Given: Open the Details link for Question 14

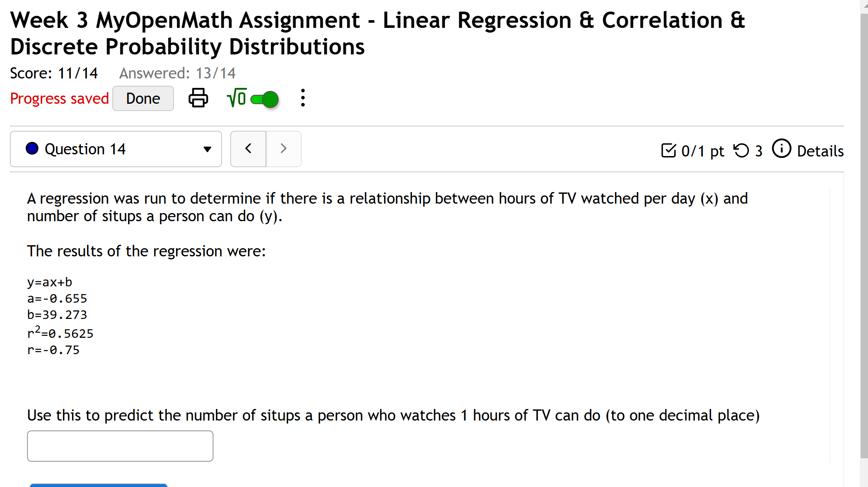Looking at the screenshot, I should (820, 150).
